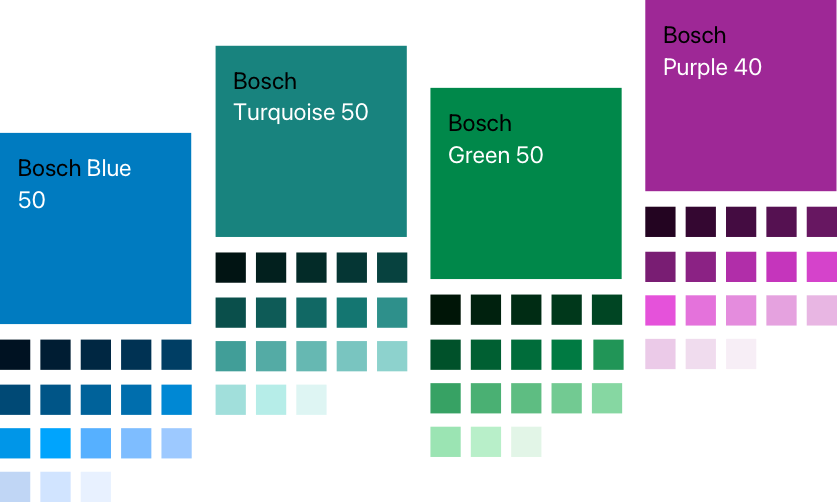The width and height of the screenshot is (837, 502).
Task: Pick the palest green swatch under Bosch Green
Action: [x=526, y=442]
